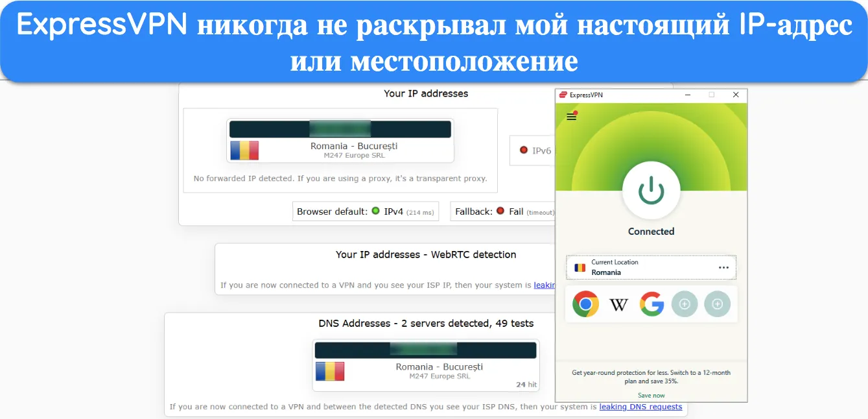Click the WebRTC leaking link
The width and height of the screenshot is (868, 419).
545,285
